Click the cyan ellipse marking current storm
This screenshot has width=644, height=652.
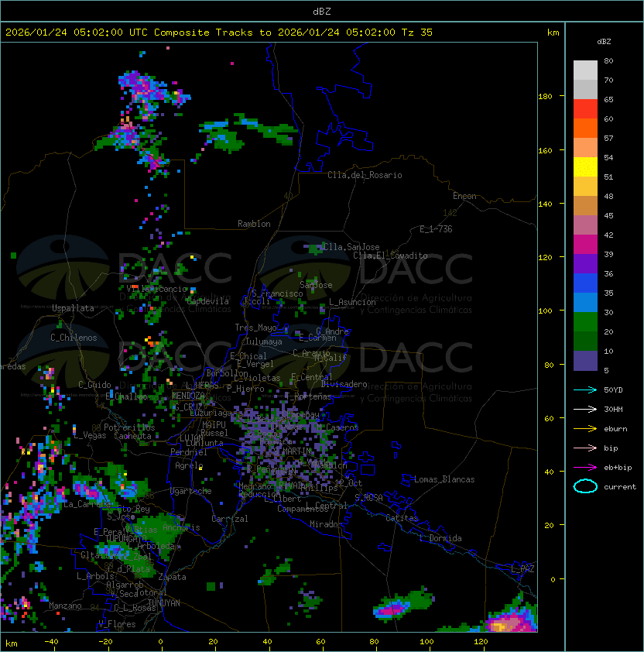tap(585, 486)
